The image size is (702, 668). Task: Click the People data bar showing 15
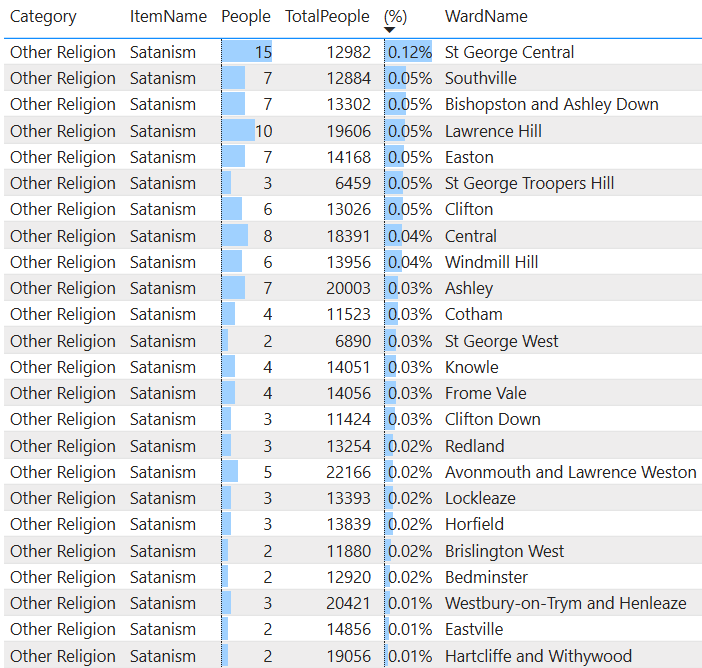coord(247,52)
